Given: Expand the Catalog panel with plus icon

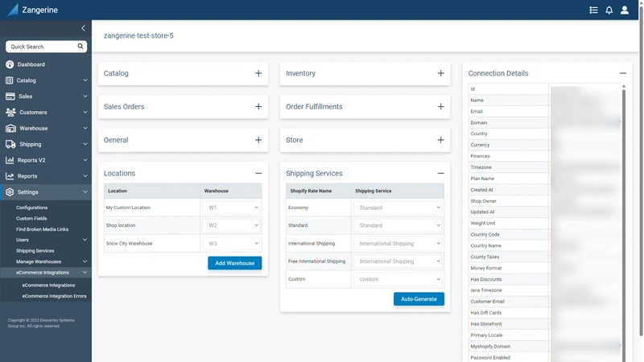Looking at the screenshot, I should tap(258, 73).
